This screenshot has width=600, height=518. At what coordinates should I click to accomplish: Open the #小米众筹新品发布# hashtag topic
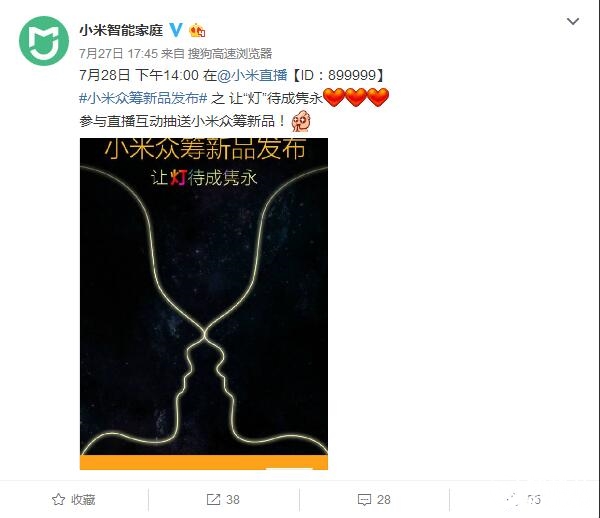pyautogui.click(x=143, y=98)
